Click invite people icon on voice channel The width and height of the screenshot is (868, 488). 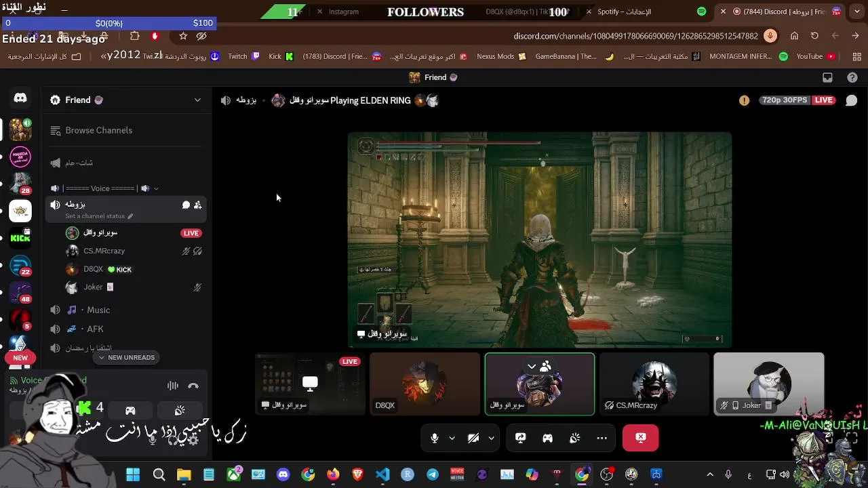pyautogui.click(x=197, y=205)
